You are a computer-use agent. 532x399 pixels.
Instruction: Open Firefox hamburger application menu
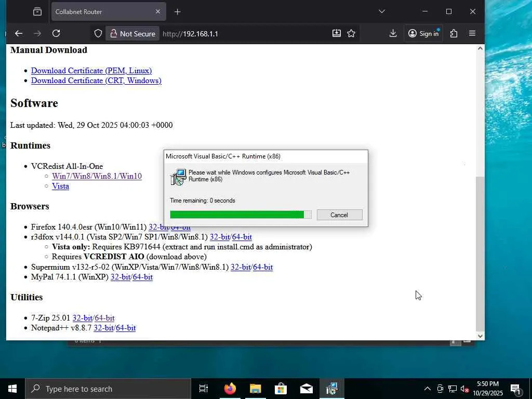click(x=472, y=33)
